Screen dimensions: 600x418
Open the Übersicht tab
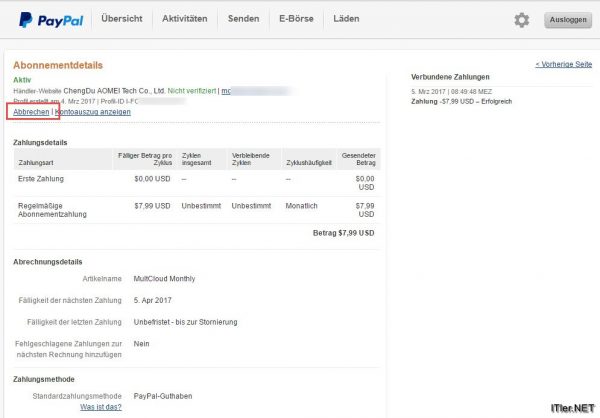pyautogui.click(x=122, y=19)
